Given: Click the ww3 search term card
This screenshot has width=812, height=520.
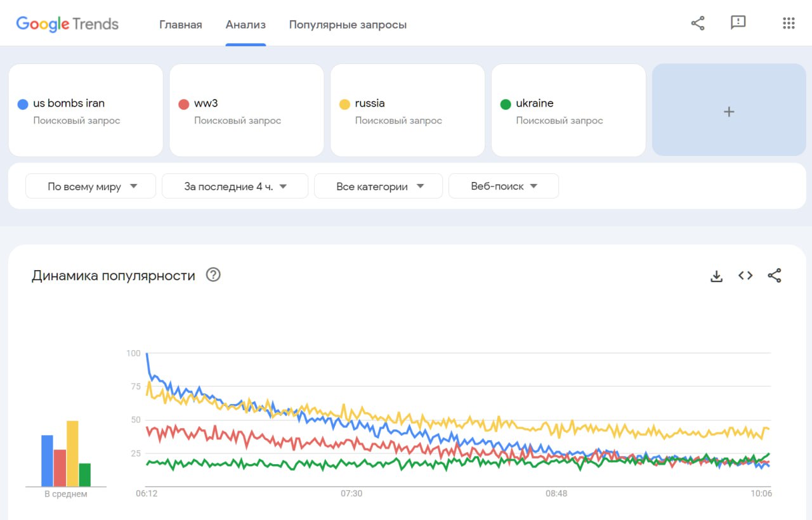Looking at the screenshot, I should click(246, 110).
